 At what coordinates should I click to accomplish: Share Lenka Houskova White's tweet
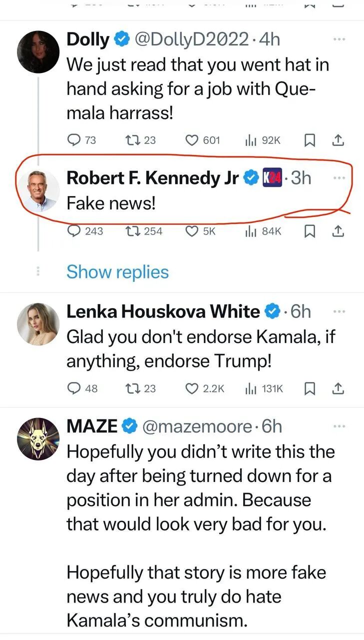click(339, 388)
